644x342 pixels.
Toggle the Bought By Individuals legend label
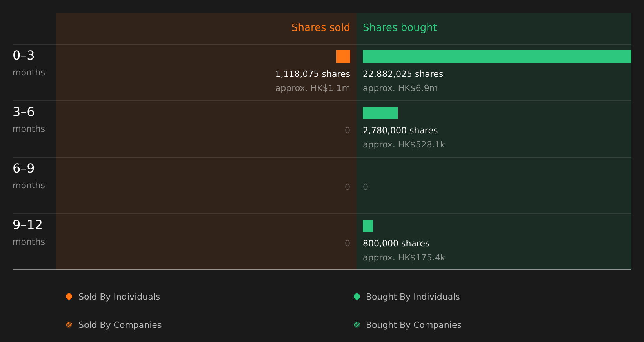[413, 297]
